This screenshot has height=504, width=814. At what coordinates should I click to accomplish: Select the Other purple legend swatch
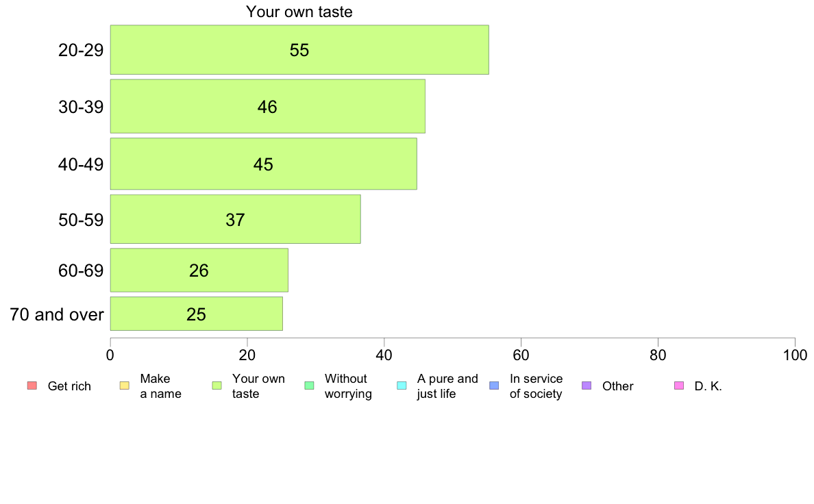[587, 386]
